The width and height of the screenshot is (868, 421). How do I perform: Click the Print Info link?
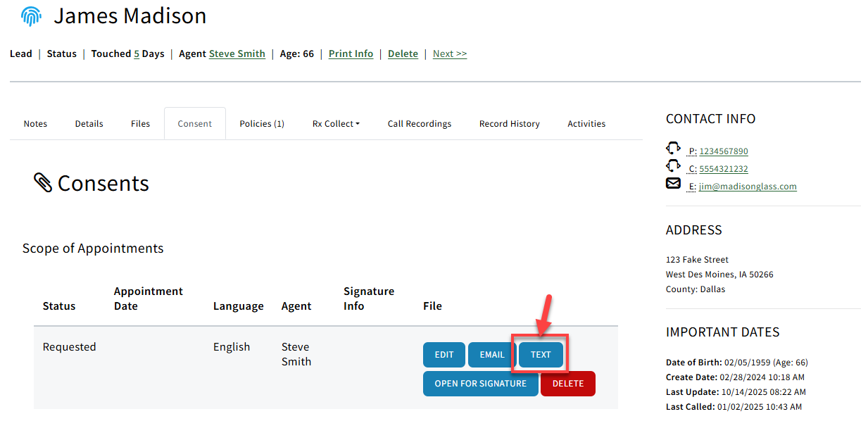click(351, 53)
